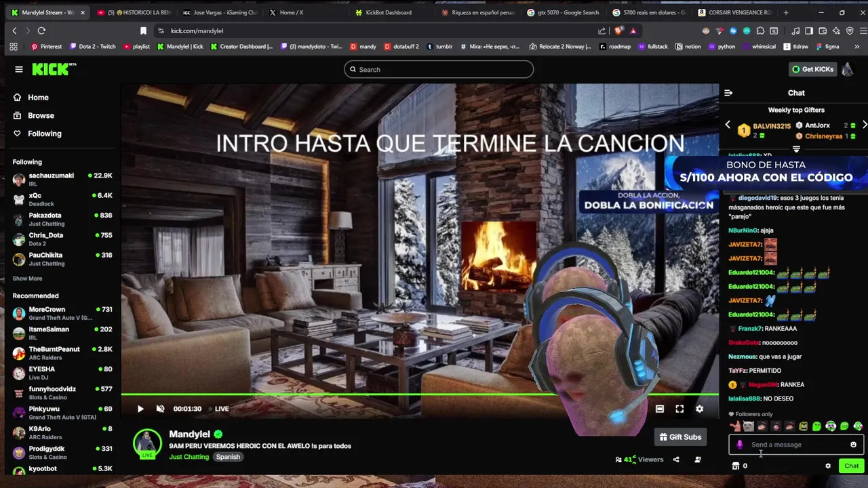
Task: Open Brave Shields icon
Action: (x=618, y=30)
